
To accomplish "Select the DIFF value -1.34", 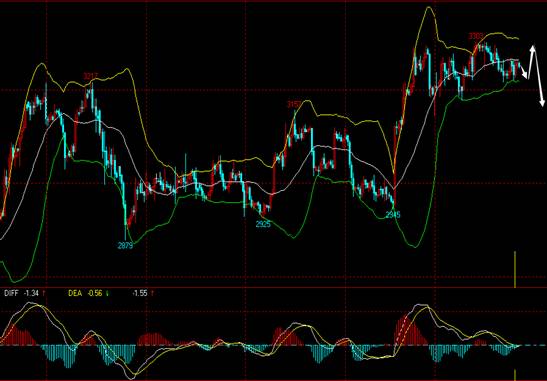I will [x=31, y=293].
